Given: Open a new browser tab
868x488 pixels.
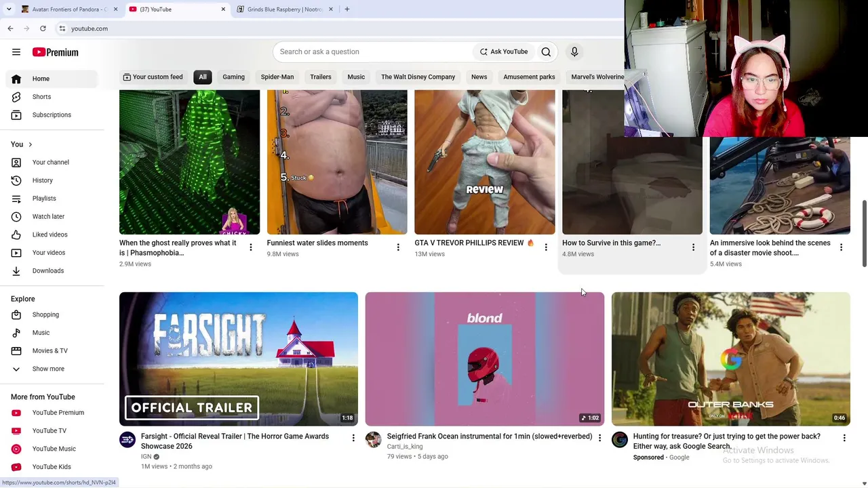Looking at the screenshot, I should click(347, 9).
